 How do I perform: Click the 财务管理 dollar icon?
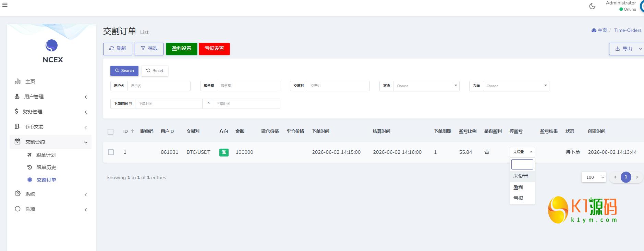click(x=16, y=111)
